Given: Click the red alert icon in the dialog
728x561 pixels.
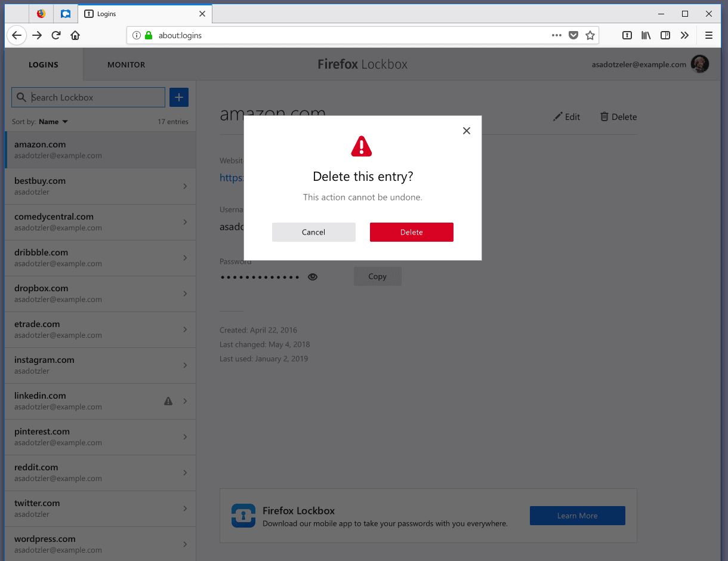Looking at the screenshot, I should coord(362,145).
